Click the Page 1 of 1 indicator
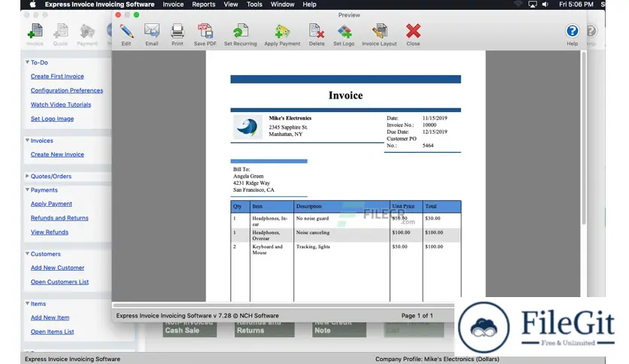Screen dimensions: 629x364 (x=417, y=316)
